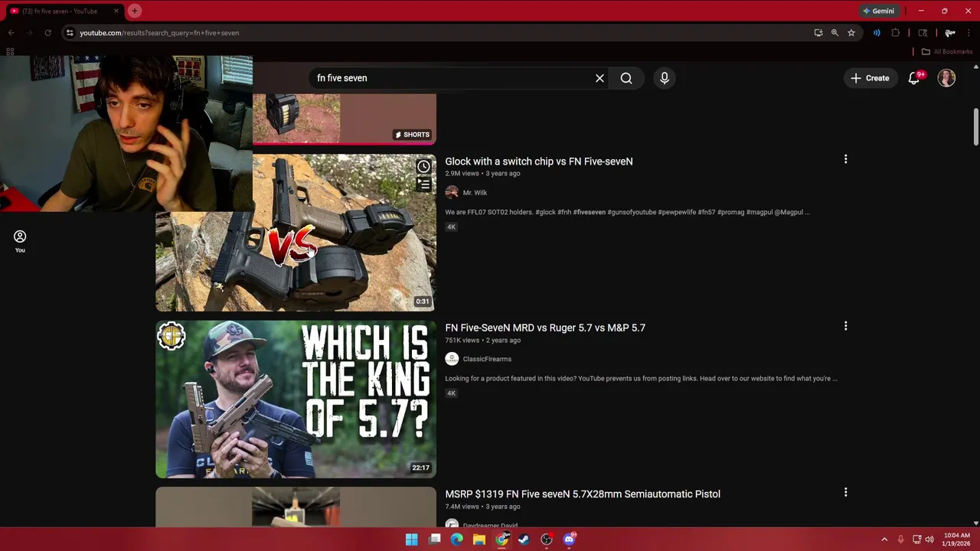Add the Glock vs FN video to Watch Later
The width and height of the screenshot is (980, 551).
pos(423,166)
